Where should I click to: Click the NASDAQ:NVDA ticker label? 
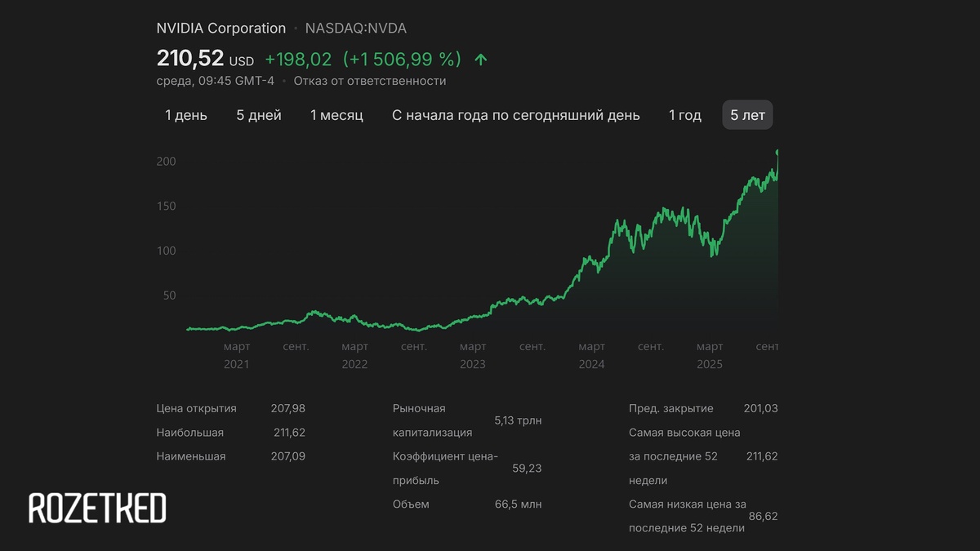coord(356,29)
